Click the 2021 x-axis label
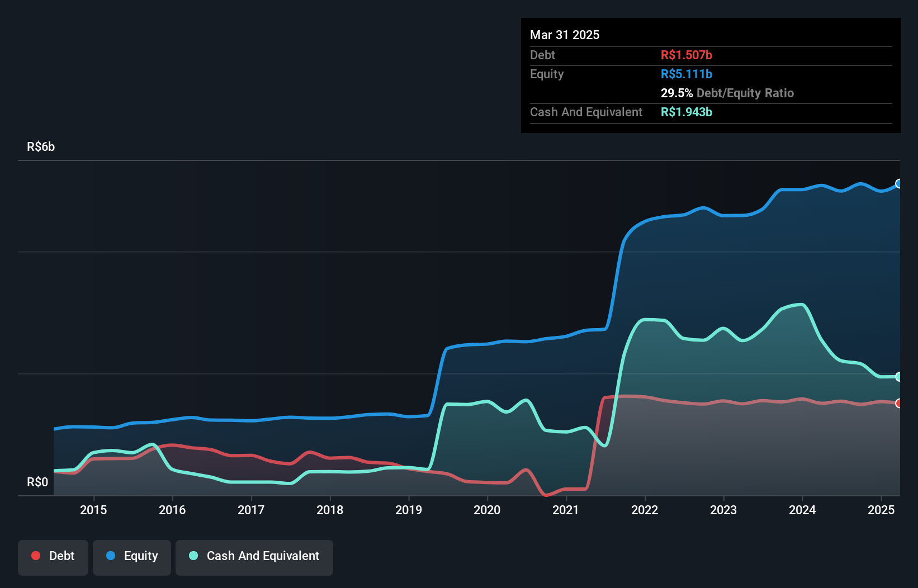Viewport: 918px width, 588px height. point(566,510)
